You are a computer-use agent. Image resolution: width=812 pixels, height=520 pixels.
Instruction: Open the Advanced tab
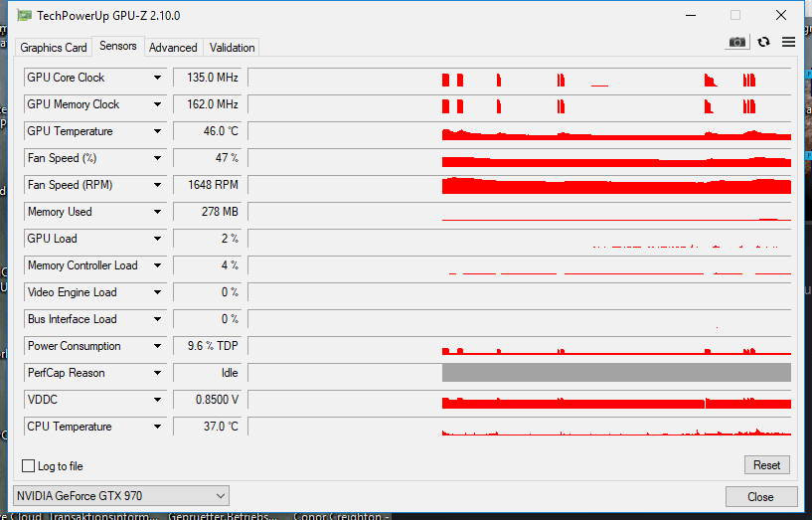(173, 48)
